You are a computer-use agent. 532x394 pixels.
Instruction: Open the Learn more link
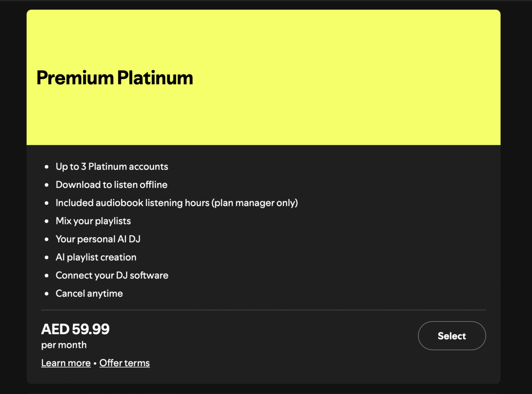tap(66, 363)
